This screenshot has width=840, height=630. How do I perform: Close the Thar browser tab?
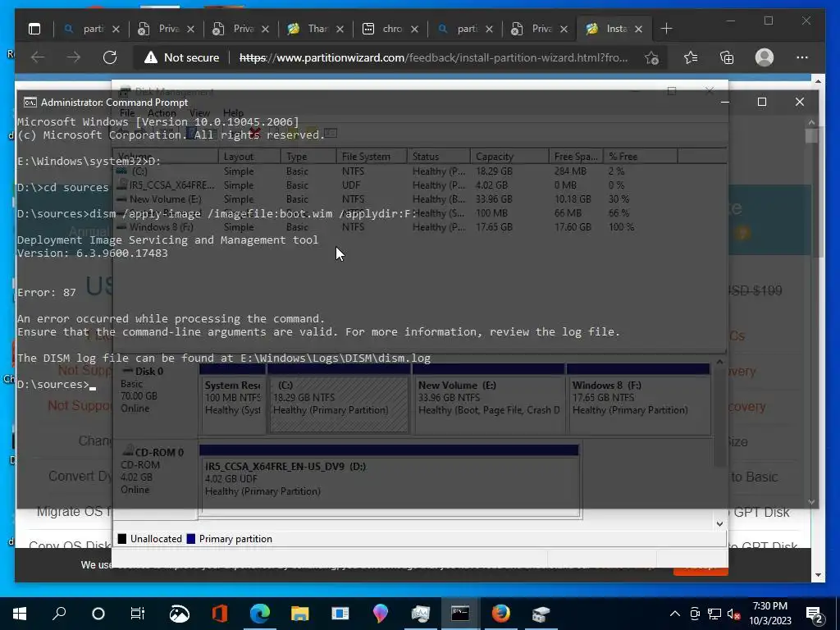[340, 29]
